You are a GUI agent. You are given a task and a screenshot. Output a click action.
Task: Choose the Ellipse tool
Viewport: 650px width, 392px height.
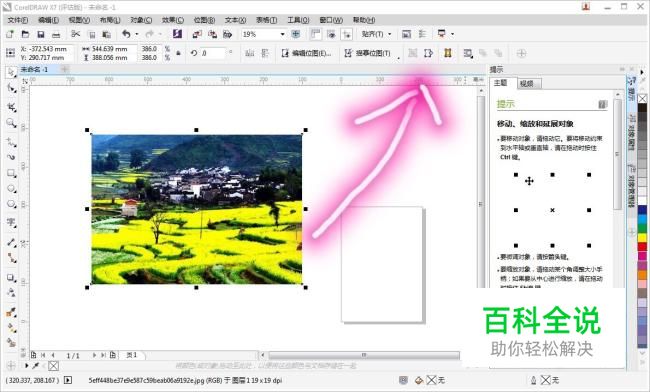[x=11, y=189]
